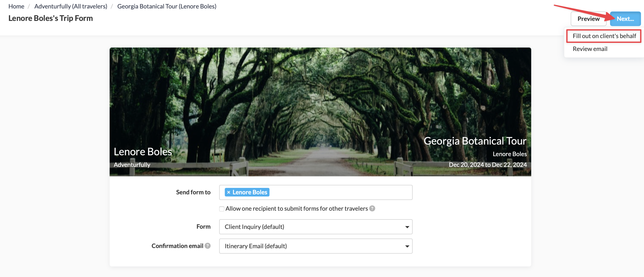
Task: Click the Georgia Botanical Tour banner image
Action: 320,112
